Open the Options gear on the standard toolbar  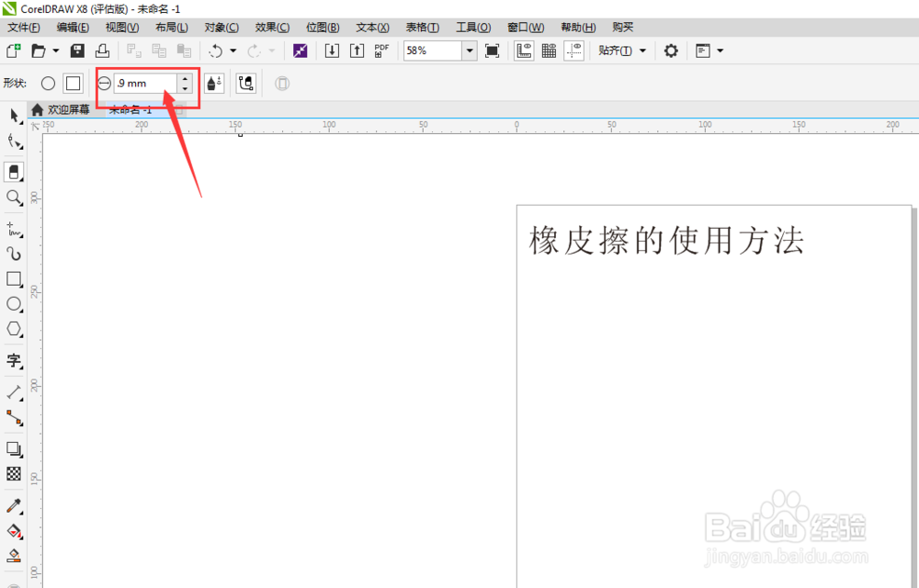670,51
